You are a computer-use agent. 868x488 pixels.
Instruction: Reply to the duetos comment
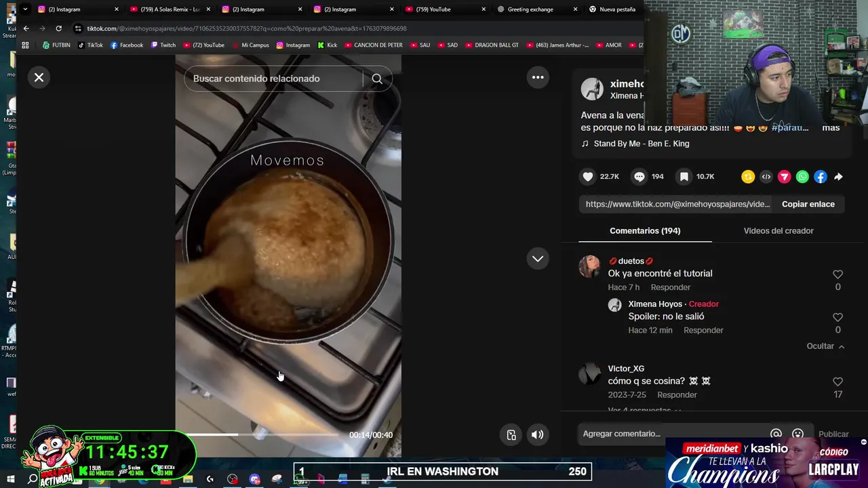(x=670, y=287)
